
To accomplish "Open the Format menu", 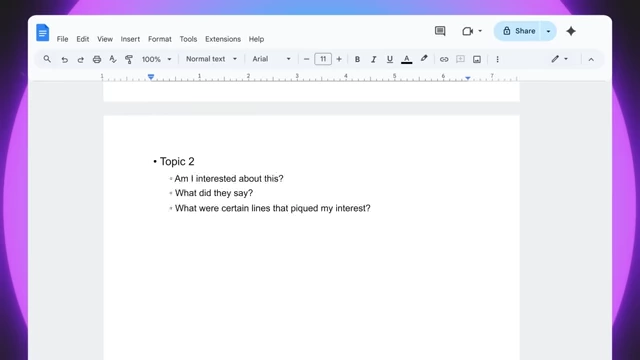I will click(160, 39).
